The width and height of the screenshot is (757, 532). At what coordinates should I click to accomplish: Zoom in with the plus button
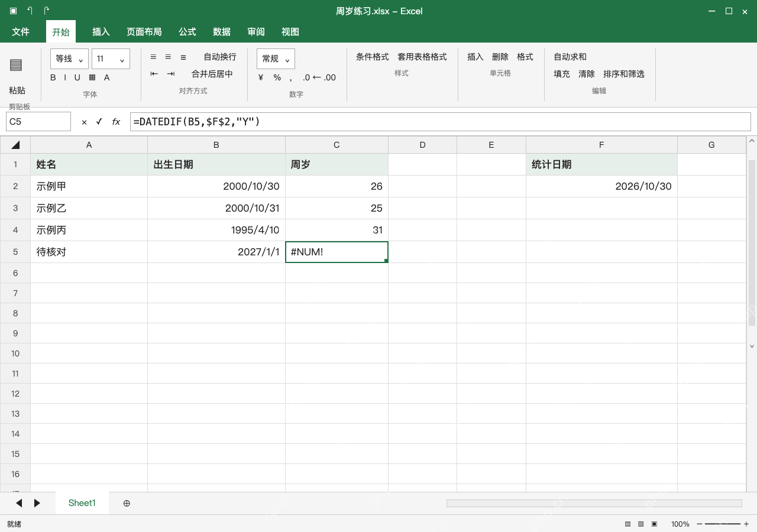[x=746, y=524]
